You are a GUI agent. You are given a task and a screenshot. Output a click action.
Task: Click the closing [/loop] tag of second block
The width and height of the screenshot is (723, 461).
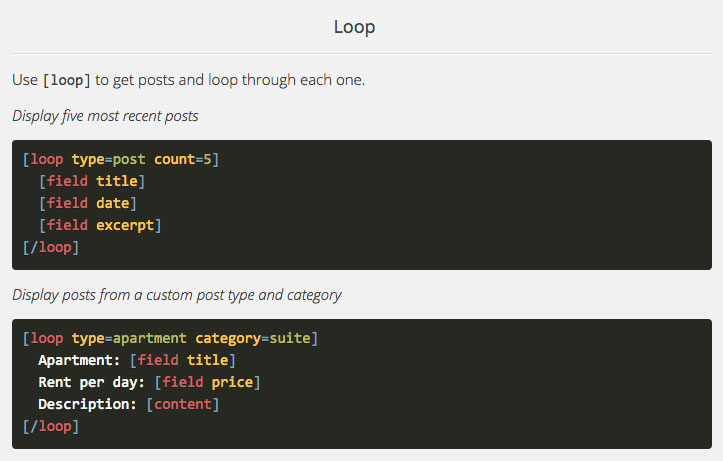[50, 426]
